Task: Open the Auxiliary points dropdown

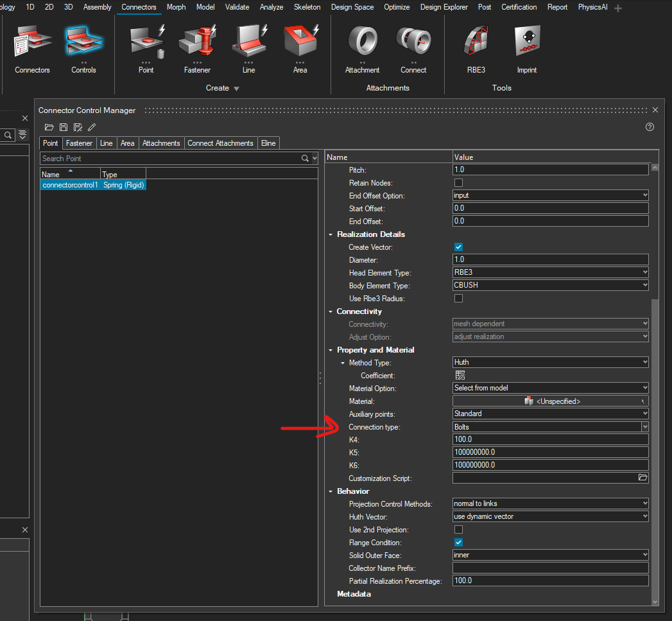Action: click(550, 414)
